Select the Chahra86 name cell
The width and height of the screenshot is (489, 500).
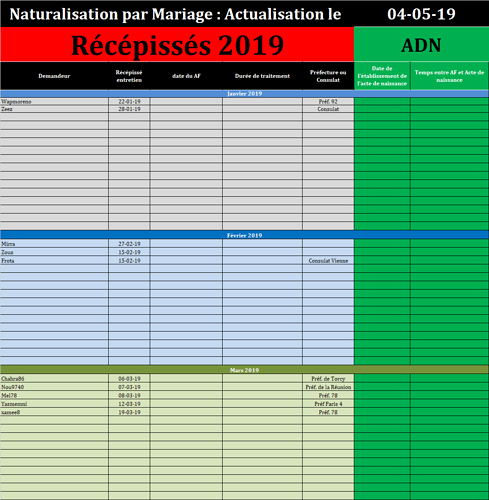pyautogui.click(x=54, y=379)
